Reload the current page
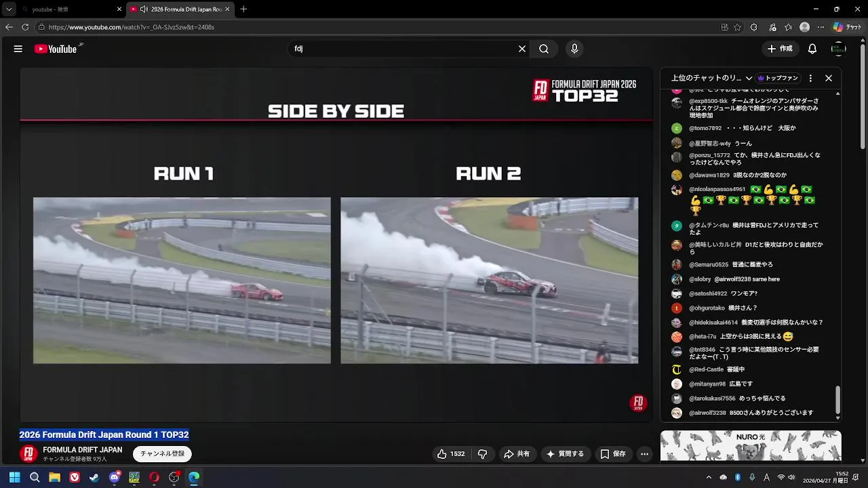868x488 pixels. (25, 27)
